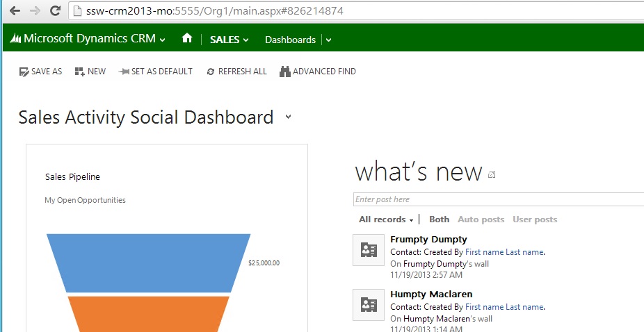Expand the All records dropdown

[x=386, y=219]
